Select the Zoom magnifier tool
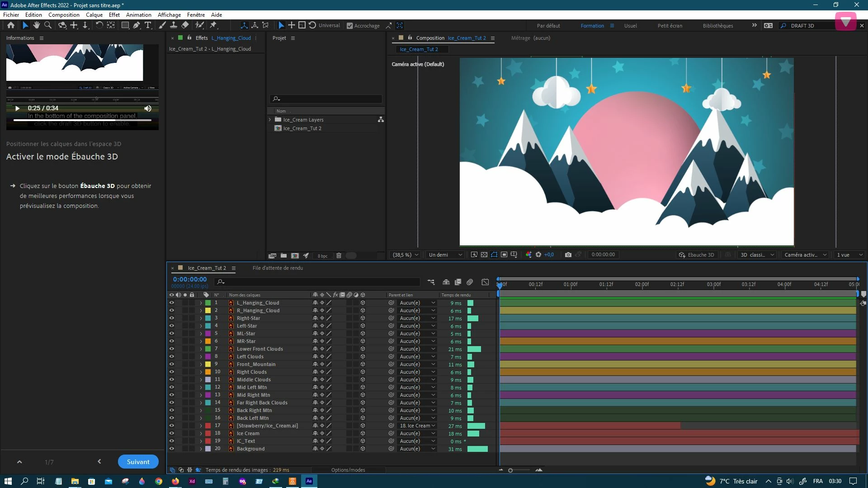The width and height of the screenshot is (868, 488). [x=48, y=25]
